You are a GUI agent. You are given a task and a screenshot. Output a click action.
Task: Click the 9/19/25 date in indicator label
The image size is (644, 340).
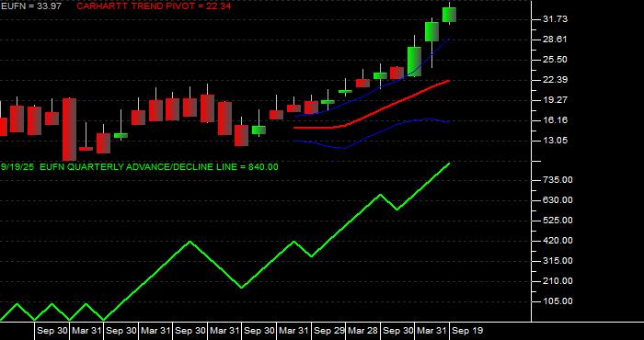point(17,167)
